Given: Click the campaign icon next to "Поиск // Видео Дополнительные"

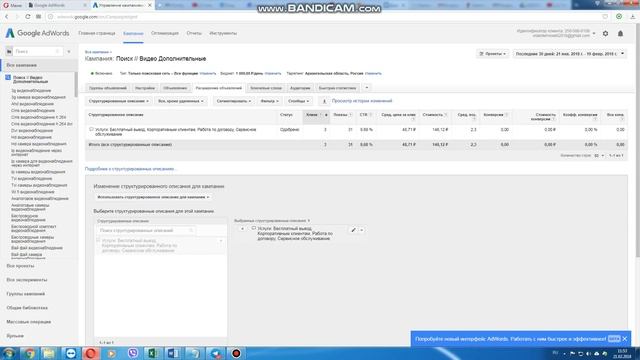Looking at the screenshot, I should pos(8,78).
